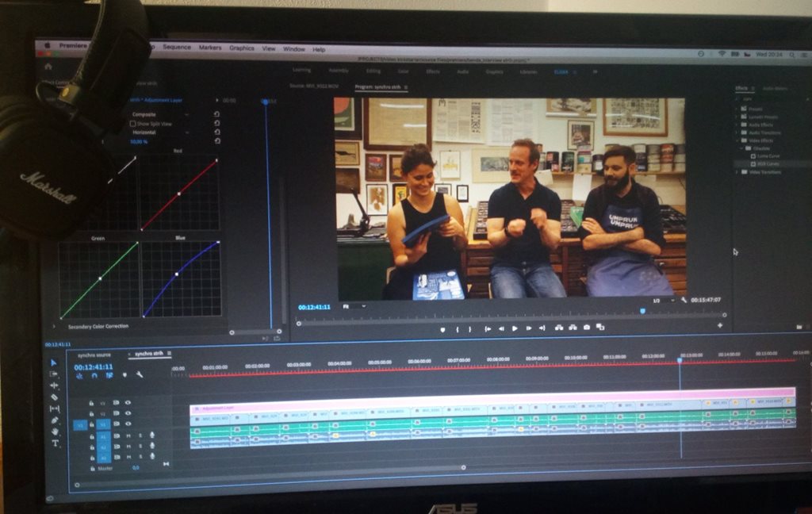Expand Secondary Color Correction section
Viewport: 812px width, 514px height.
54,327
